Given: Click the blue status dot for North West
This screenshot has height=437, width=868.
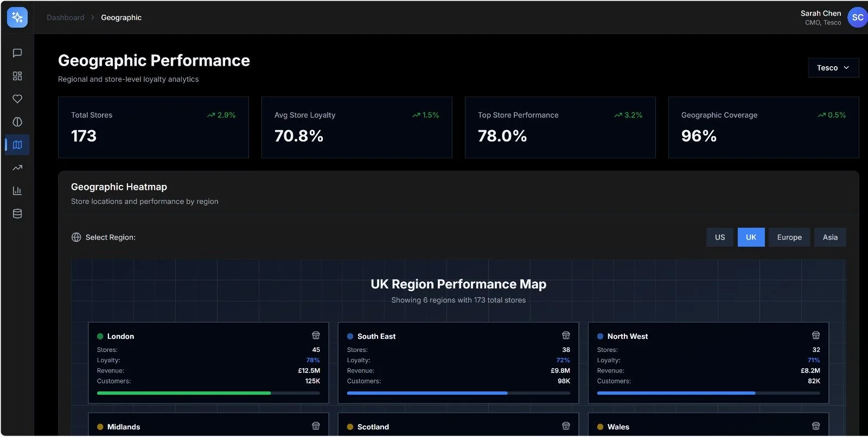Looking at the screenshot, I should pos(600,336).
